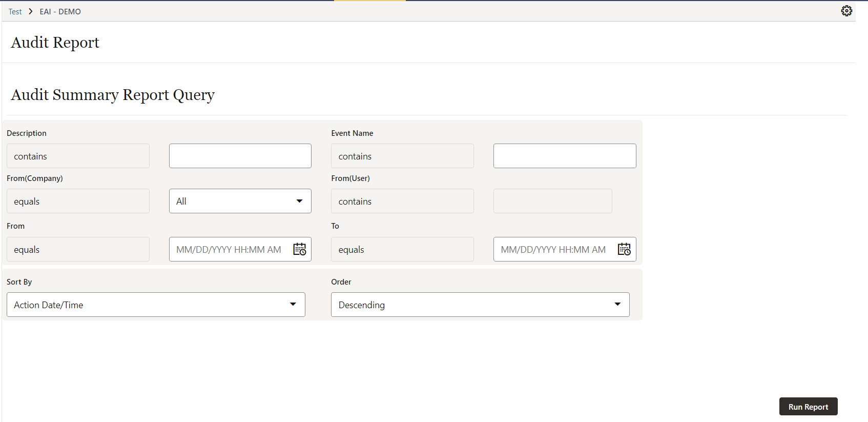Click the To equals operator box
Viewport: 868px width, 422px height.
[402, 249]
